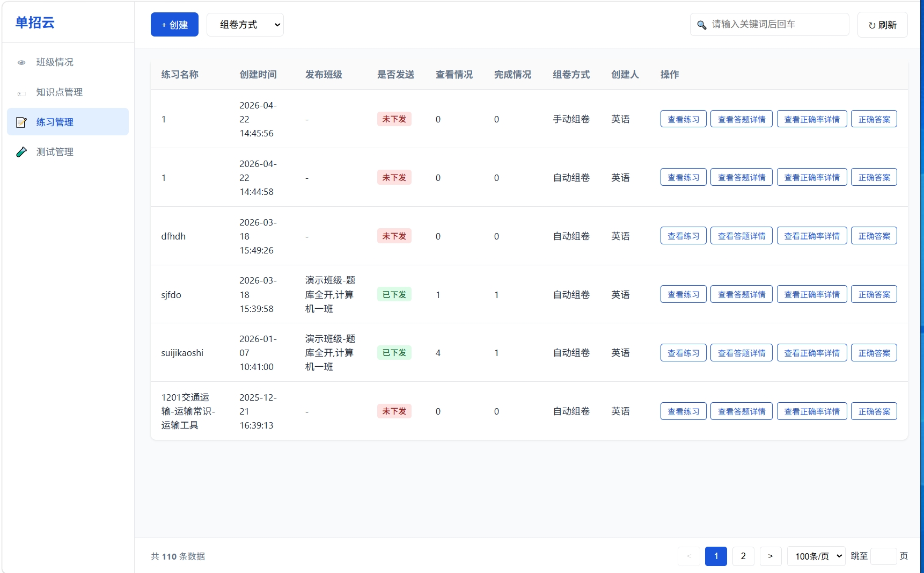Click 正确答案 for the suijikaoshi row
Viewport: 924px width, 573px height.
tap(874, 353)
